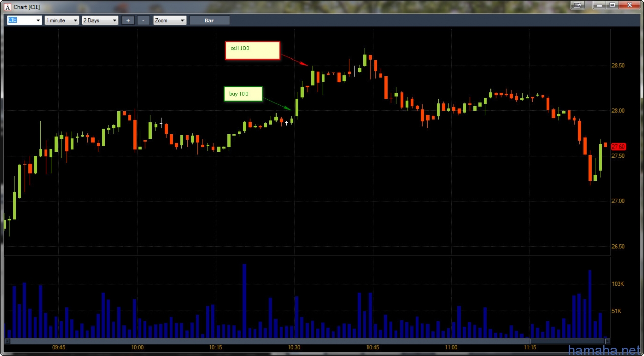Click the 51K volume axis label
This screenshot has width=644, height=356.
click(x=617, y=311)
